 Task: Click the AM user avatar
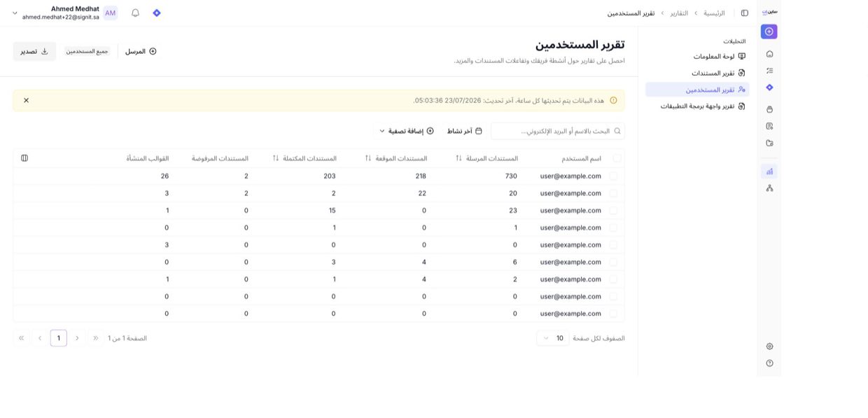(111, 13)
